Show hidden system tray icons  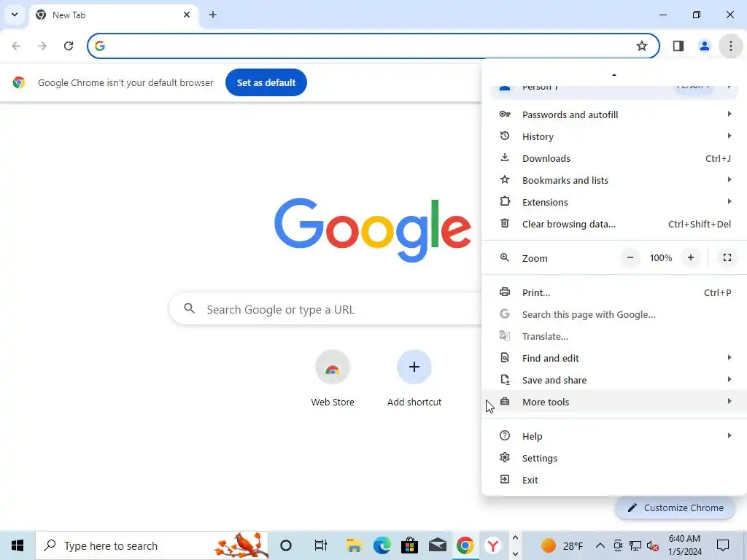[x=600, y=545]
